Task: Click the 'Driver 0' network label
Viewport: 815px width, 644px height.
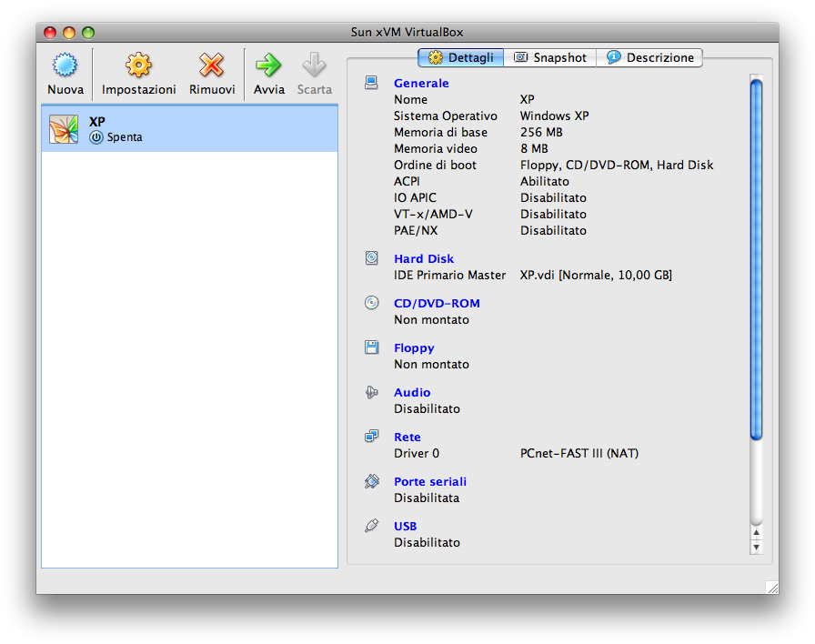Action: click(416, 454)
